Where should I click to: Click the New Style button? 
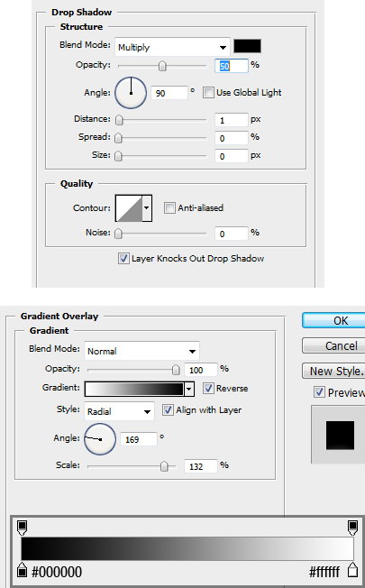tap(335, 371)
